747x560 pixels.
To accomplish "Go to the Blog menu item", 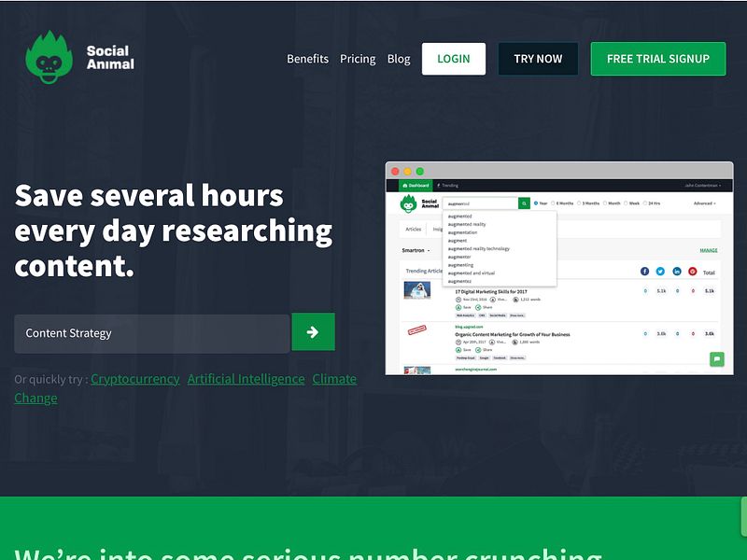I will 399,59.
